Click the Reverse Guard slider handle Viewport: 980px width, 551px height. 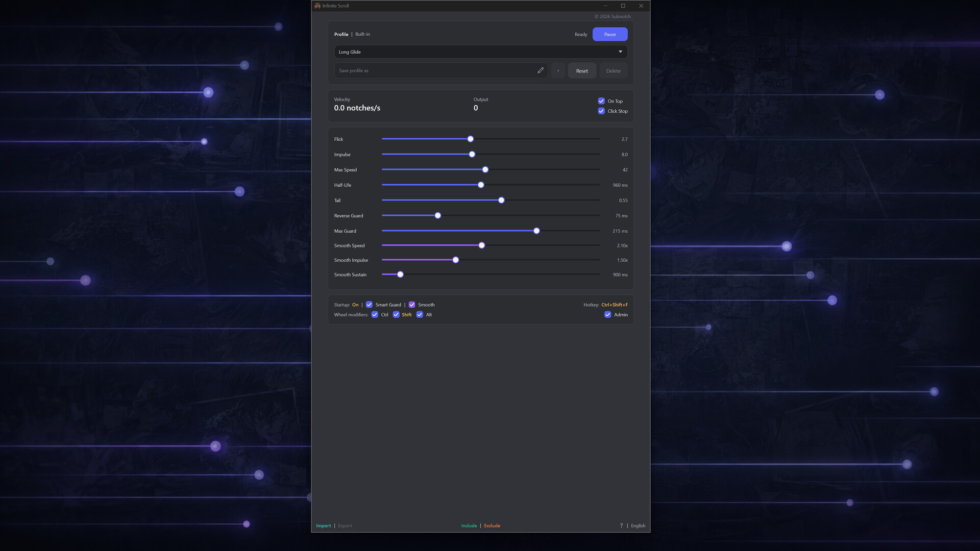coord(438,215)
